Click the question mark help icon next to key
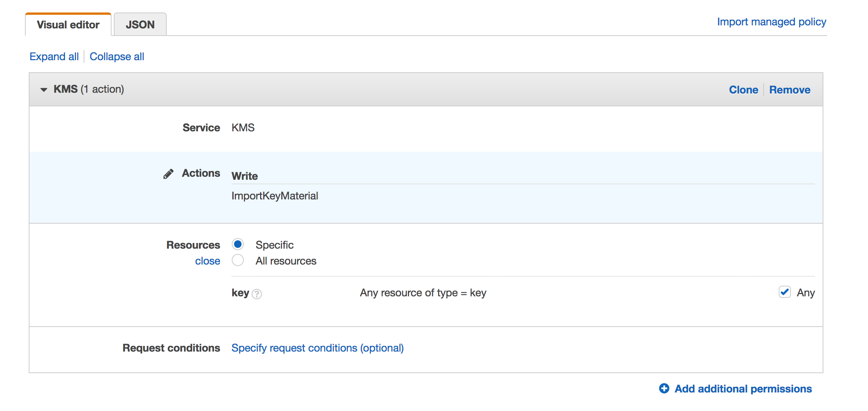 (257, 294)
